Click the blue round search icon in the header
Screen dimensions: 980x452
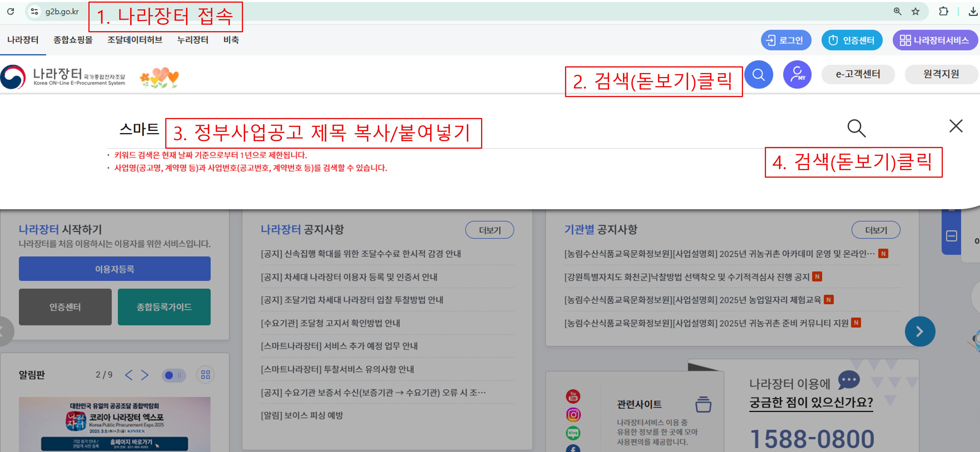click(x=758, y=75)
